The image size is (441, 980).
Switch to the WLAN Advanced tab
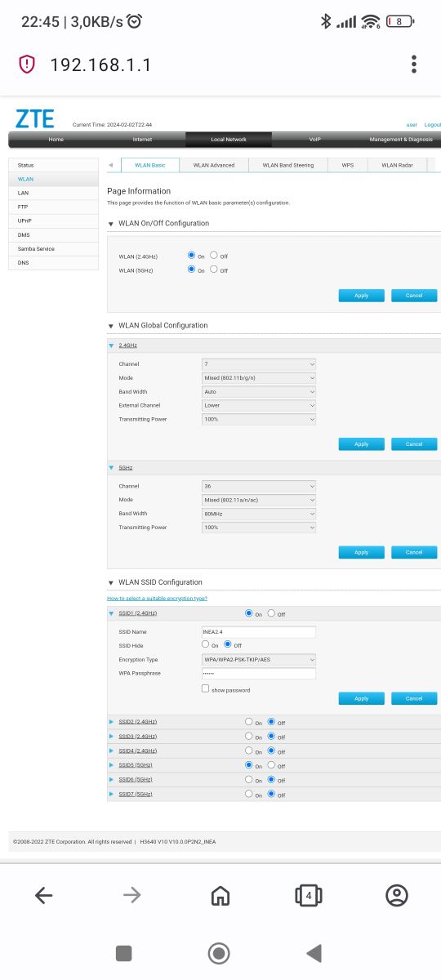(x=214, y=165)
